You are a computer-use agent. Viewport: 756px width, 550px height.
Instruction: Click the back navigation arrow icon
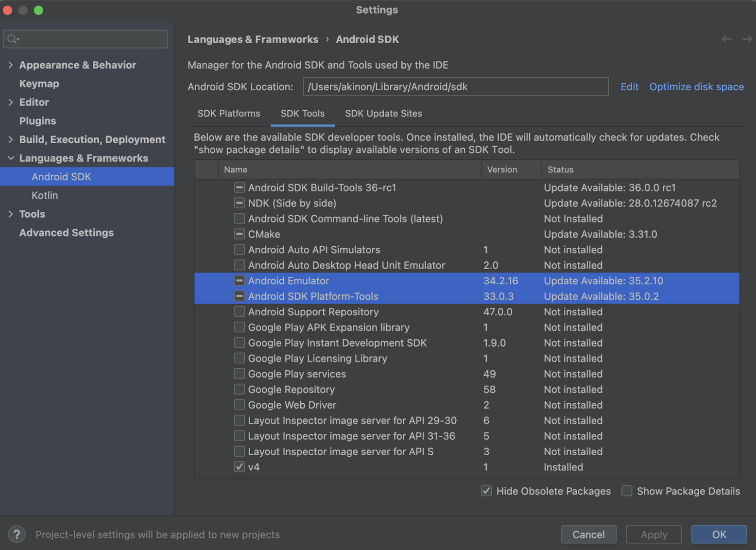[726, 39]
